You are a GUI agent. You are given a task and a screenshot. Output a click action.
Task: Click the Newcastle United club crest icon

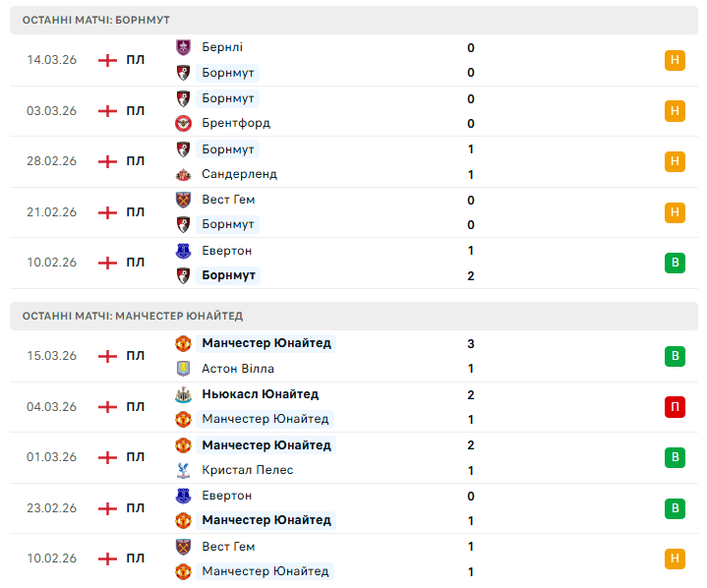click(x=183, y=394)
